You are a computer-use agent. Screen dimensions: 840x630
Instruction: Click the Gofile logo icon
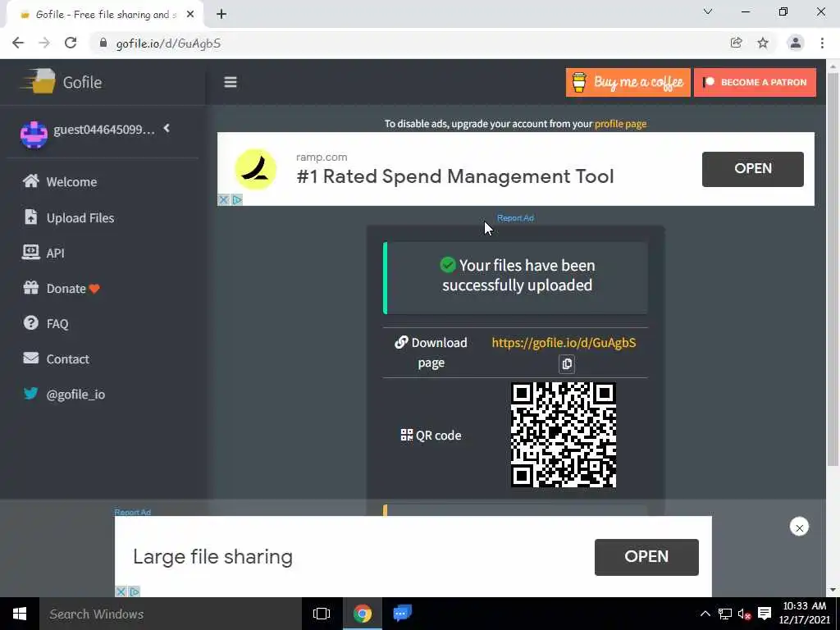coord(39,81)
